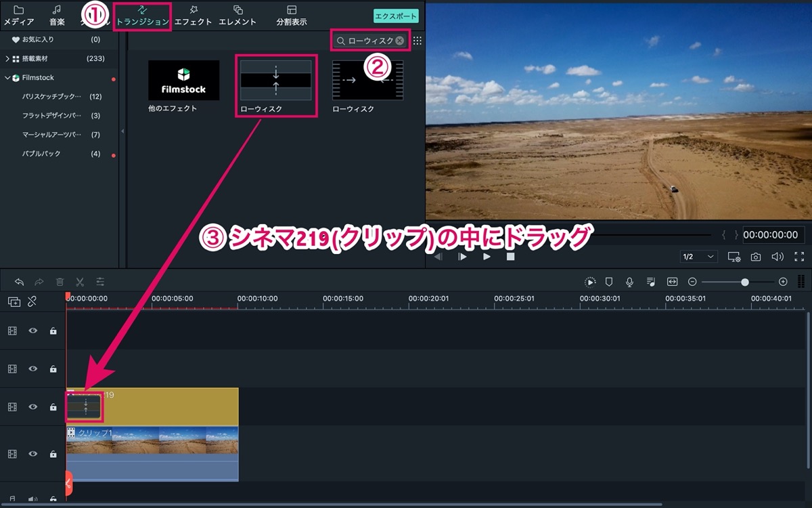Click the preview fullscreen icon
The width and height of the screenshot is (812, 508).
tap(799, 257)
